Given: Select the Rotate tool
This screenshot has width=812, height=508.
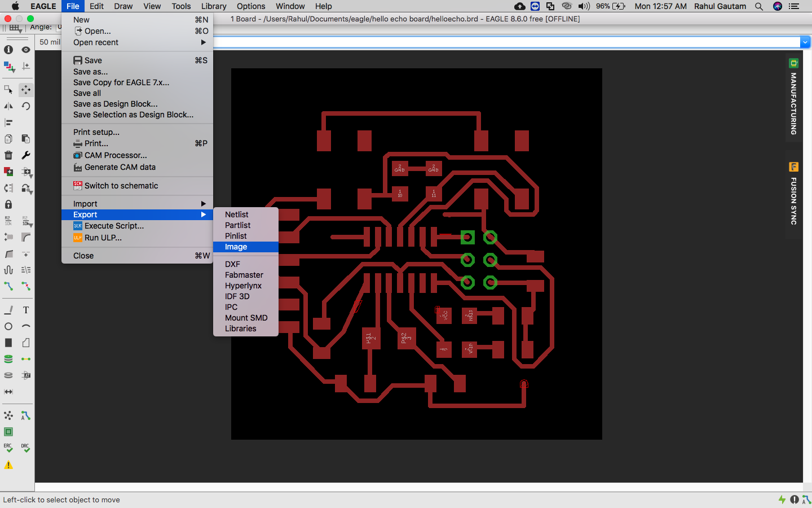Looking at the screenshot, I should [26, 106].
